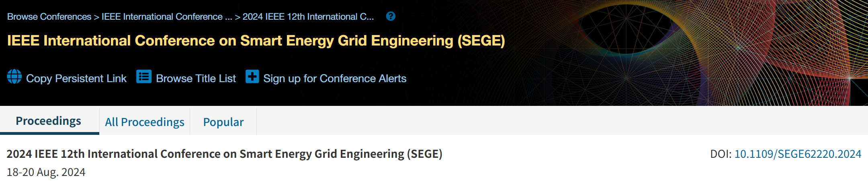Click the yellow SEGE conference heading

256,41
